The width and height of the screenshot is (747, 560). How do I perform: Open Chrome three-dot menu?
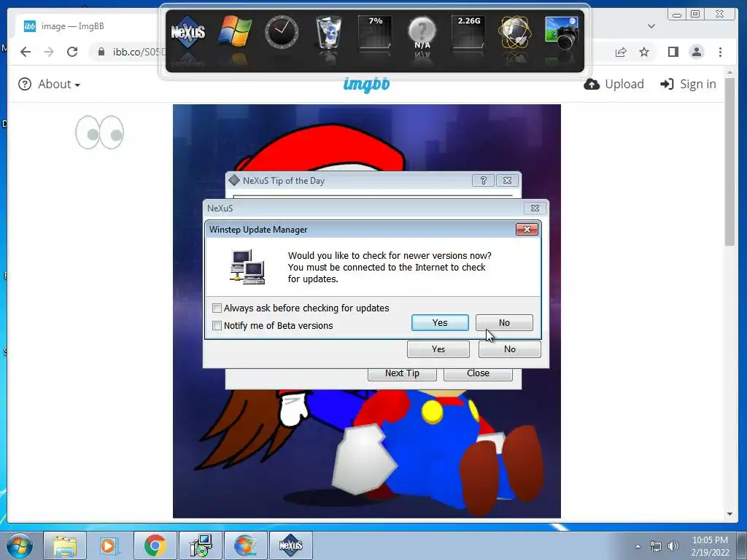[720, 52]
